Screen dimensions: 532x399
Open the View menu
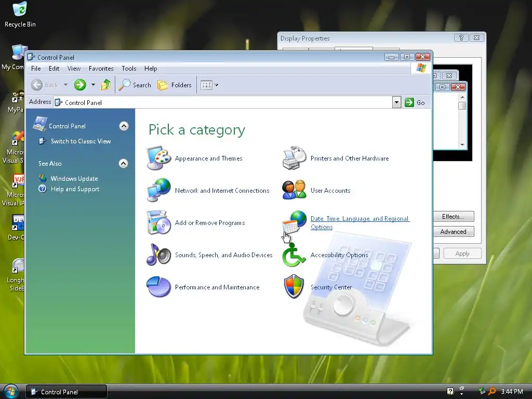(74, 69)
